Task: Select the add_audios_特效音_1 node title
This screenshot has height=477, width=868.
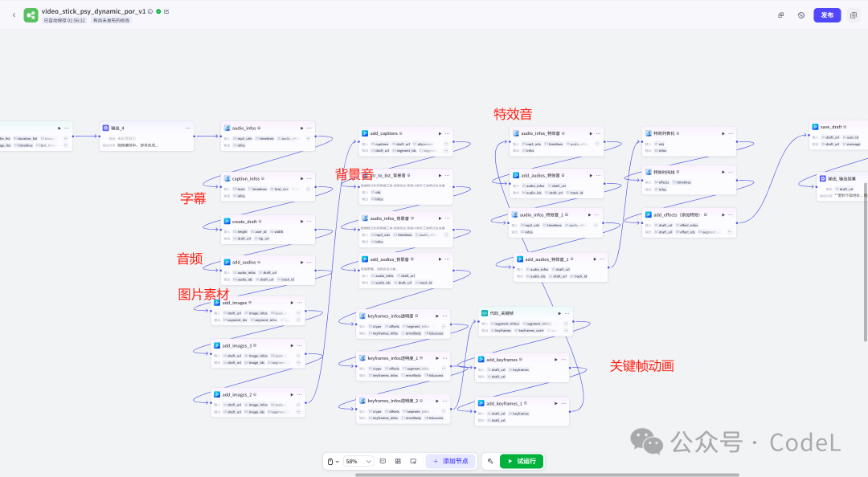Action: point(547,259)
